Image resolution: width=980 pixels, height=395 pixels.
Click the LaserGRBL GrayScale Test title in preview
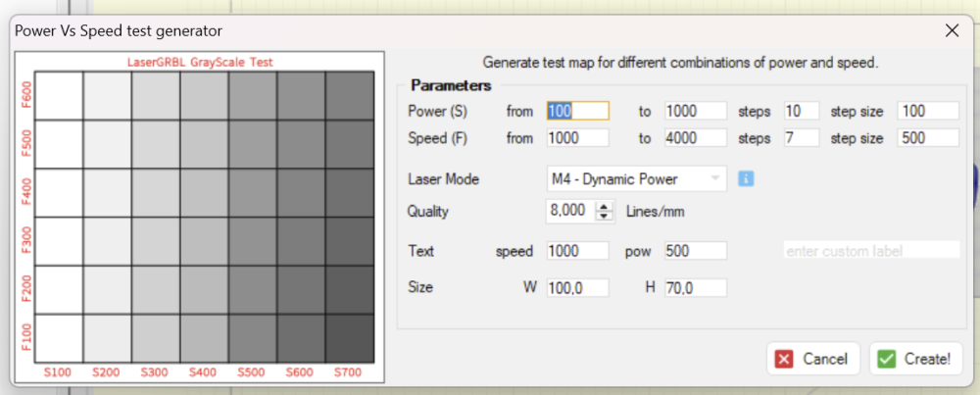click(199, 62)
